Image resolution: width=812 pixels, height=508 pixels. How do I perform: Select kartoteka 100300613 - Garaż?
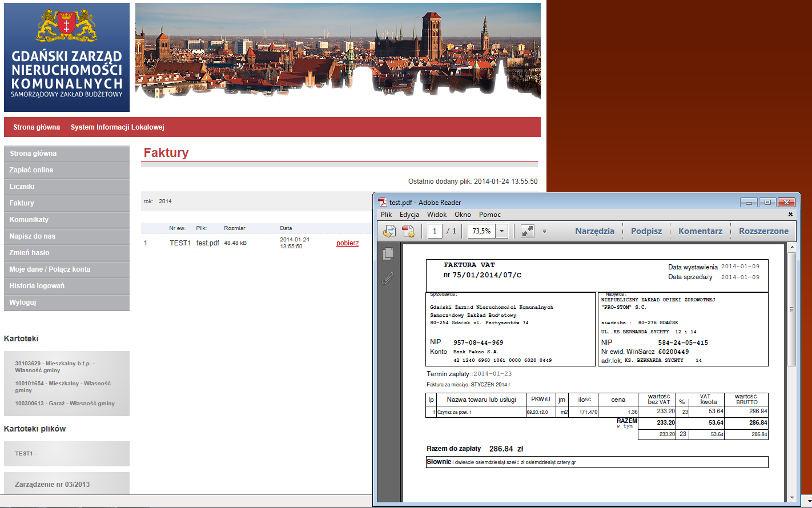[65, 403]
